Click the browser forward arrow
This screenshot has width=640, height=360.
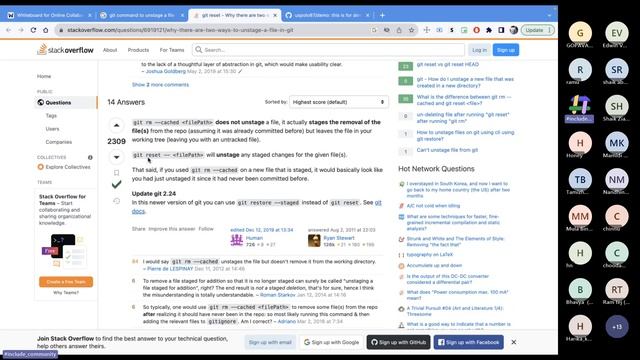click(21, 30)
